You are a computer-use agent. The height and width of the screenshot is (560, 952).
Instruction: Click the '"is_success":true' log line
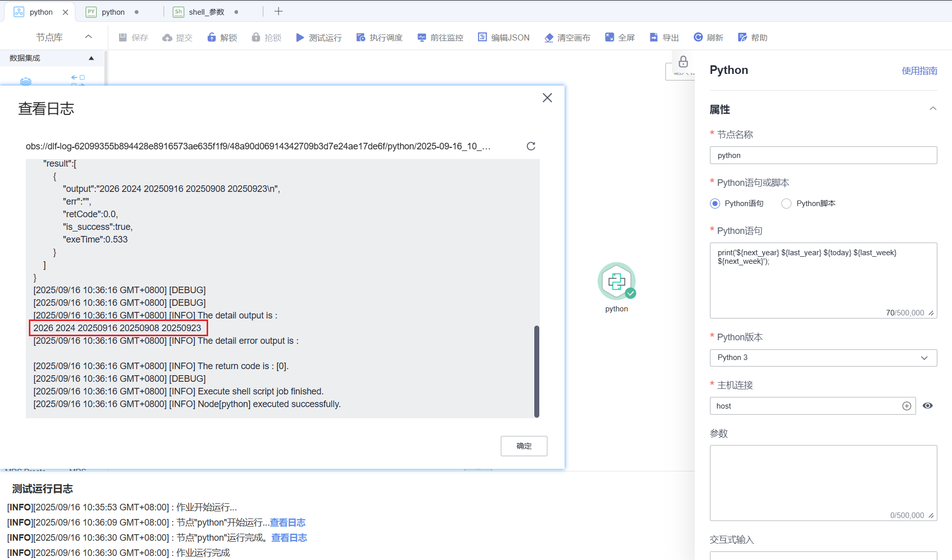pos(98,227)
